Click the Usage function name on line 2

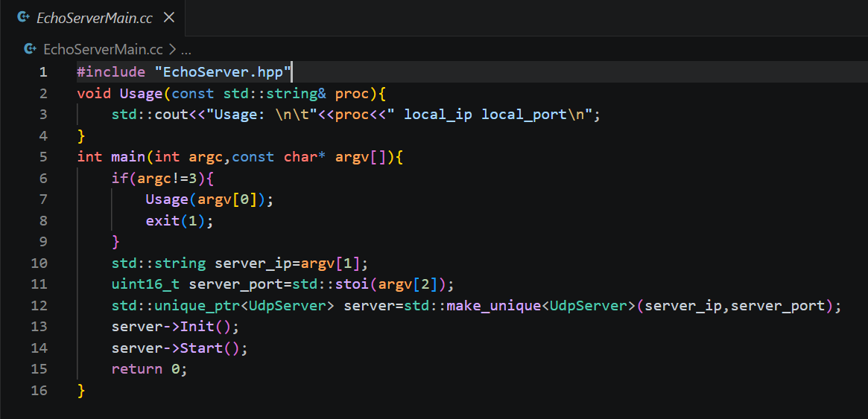(141, 94)
